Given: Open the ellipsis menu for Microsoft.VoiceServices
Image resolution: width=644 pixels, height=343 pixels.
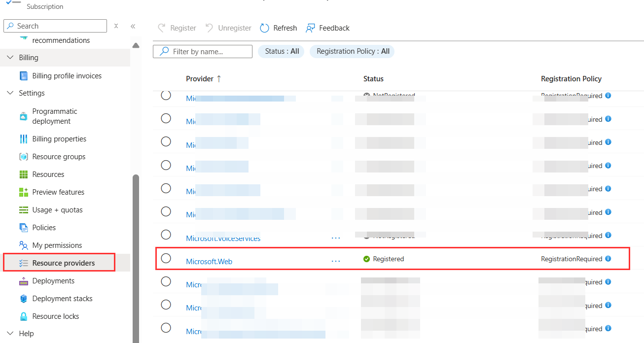Looking at the screenshot, I should (x=336, y=238).
